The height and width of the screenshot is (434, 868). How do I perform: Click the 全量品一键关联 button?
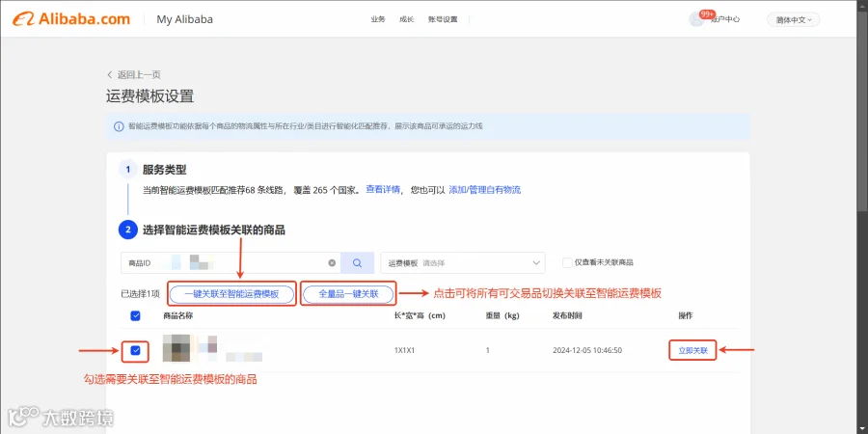348,294
